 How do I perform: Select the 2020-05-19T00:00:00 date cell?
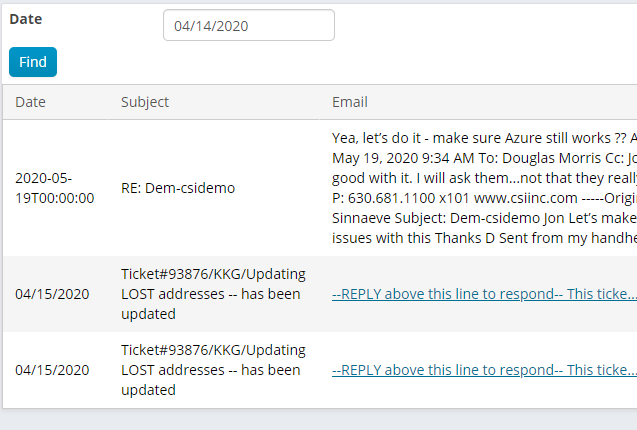[54, 187]
